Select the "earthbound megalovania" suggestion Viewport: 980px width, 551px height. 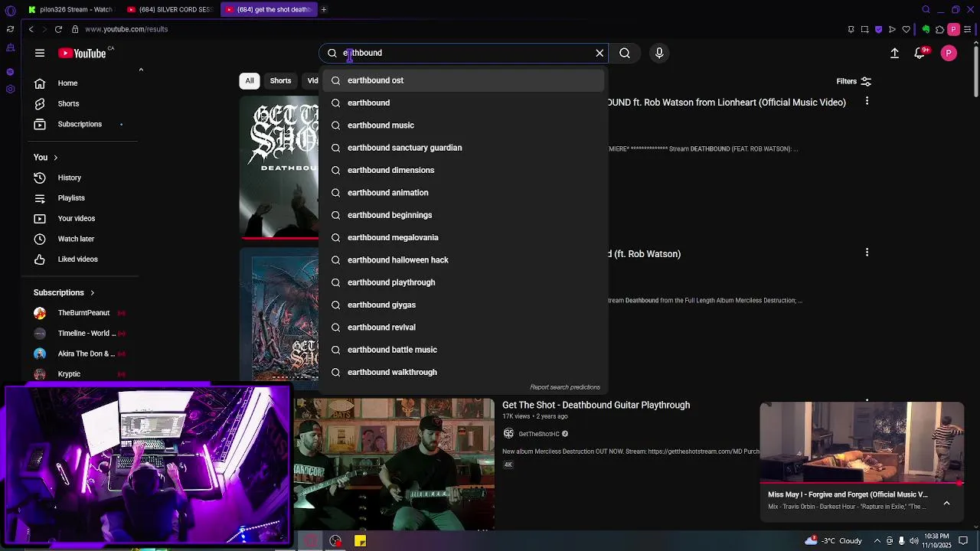tap(463, 237)
